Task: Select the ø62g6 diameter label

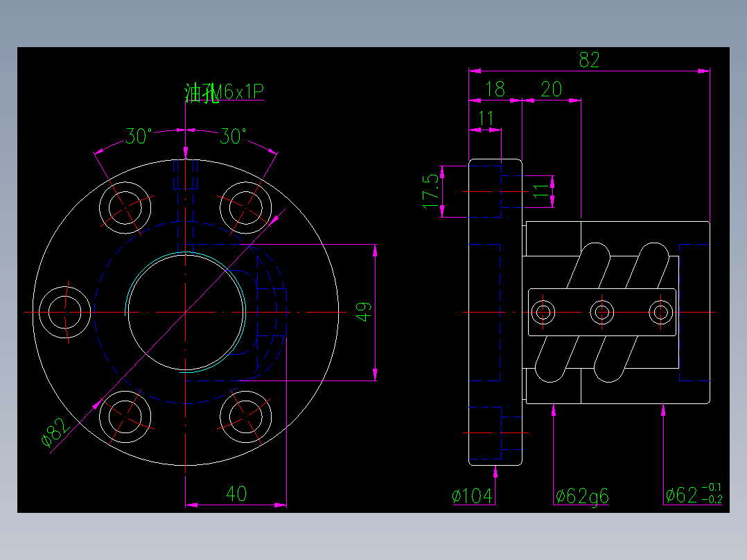Action: point(582,496)
